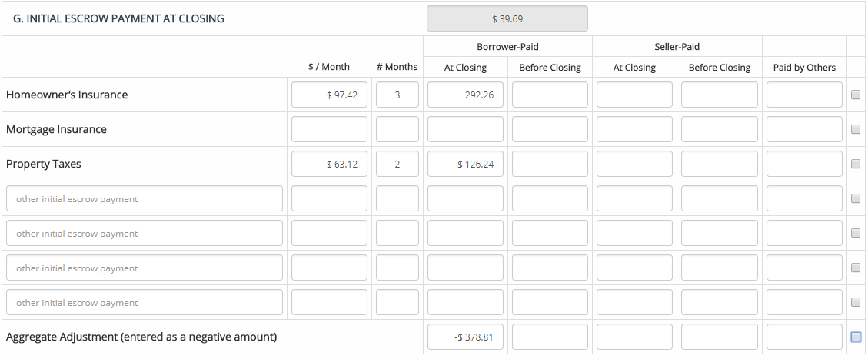Viewport: 868px width, 359px height.
Task: Edit the Property Taxes # Months field
Action: (x=397, y=165)
